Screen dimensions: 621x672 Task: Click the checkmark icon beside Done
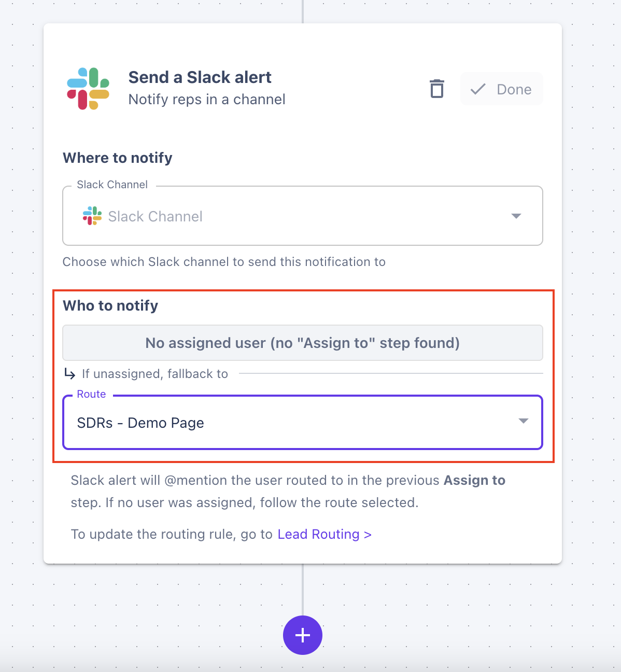pos(478,89)
